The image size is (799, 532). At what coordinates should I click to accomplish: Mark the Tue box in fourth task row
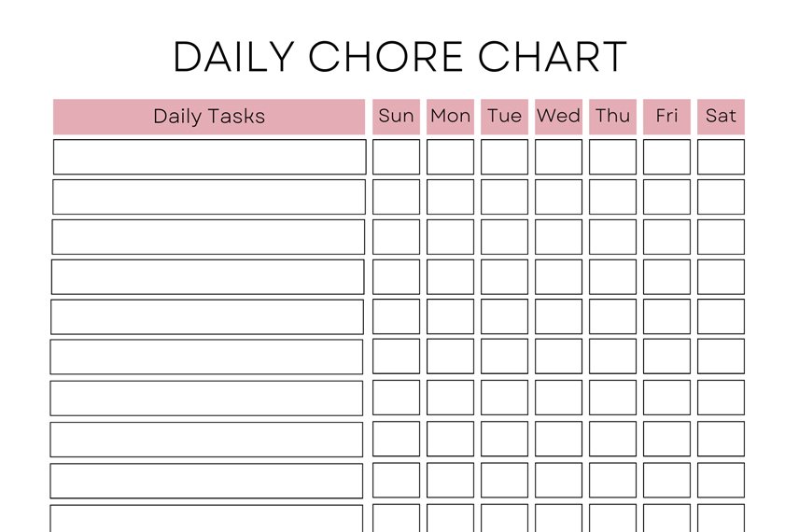point(504,276)
